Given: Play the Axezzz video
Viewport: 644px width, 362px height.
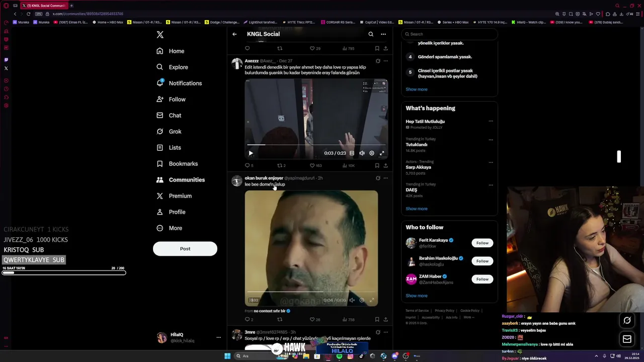Looking at the screenshot, I should point(251,153).
